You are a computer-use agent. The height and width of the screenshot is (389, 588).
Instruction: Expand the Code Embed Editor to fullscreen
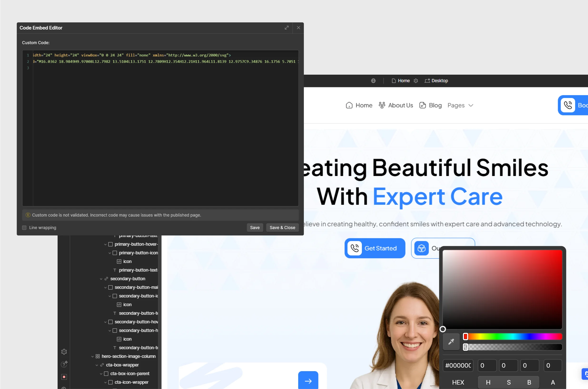pyautogui.click(x=287, y=28)
